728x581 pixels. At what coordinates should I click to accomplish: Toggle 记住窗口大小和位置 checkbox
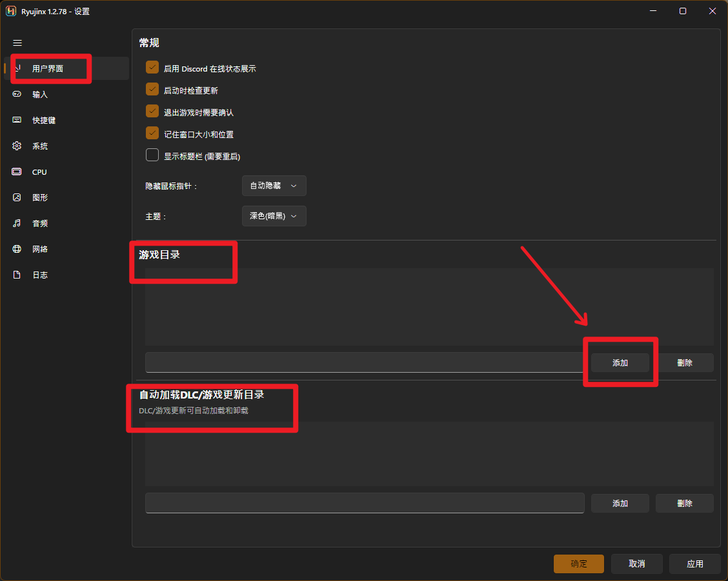tap(152, 133)
